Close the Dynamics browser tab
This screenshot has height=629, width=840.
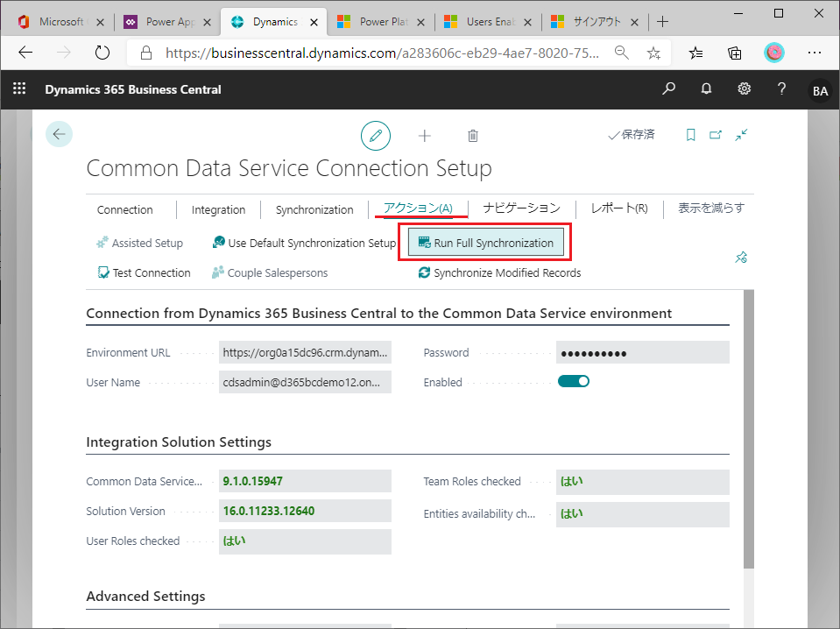click(x=314, y=22)
